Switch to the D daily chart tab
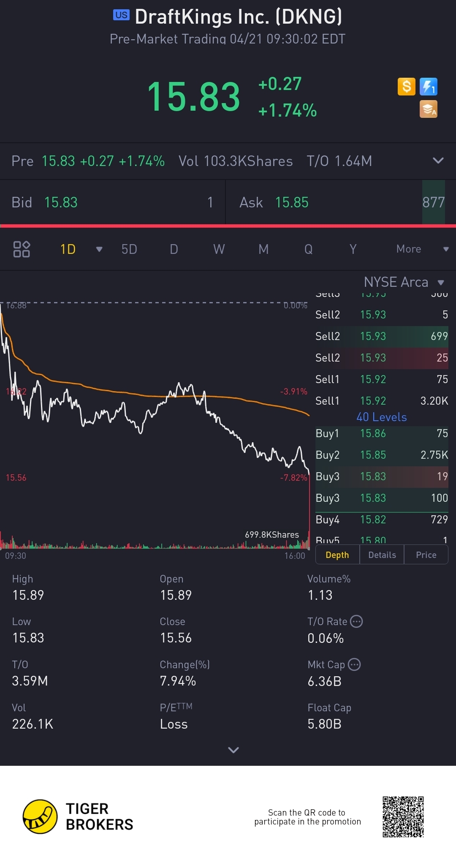The image size is (456, 868). 174,249
